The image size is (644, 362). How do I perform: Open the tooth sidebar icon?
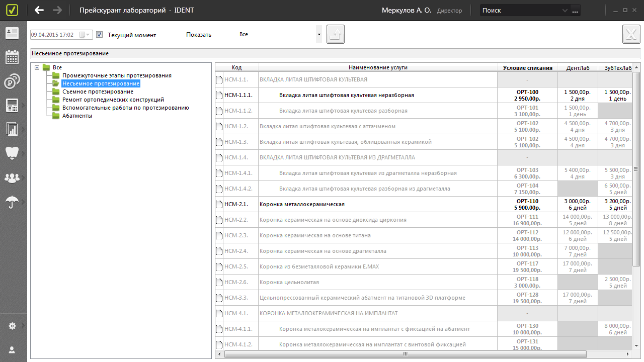(12, 153)
